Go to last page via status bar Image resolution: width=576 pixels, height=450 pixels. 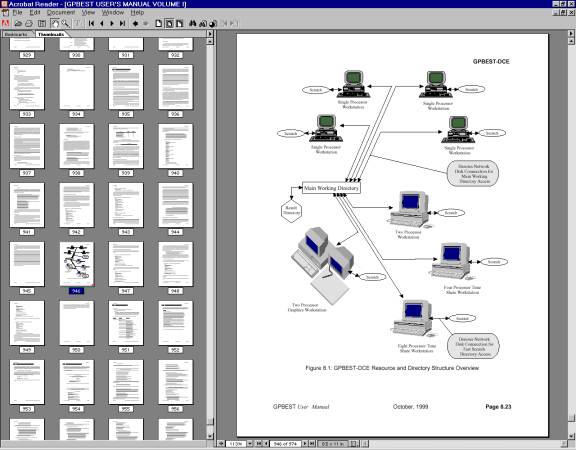(x=312, y=444)
